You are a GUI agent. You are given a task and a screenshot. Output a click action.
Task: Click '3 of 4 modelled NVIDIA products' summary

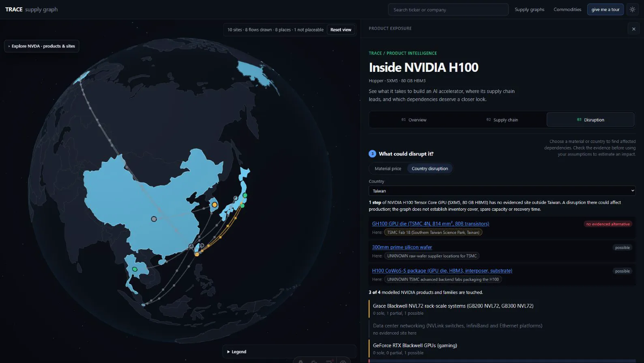coord(426,292)
